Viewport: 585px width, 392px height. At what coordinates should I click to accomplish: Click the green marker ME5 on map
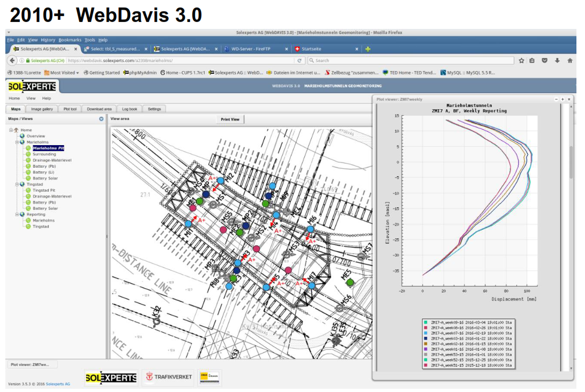coord(350,282)
